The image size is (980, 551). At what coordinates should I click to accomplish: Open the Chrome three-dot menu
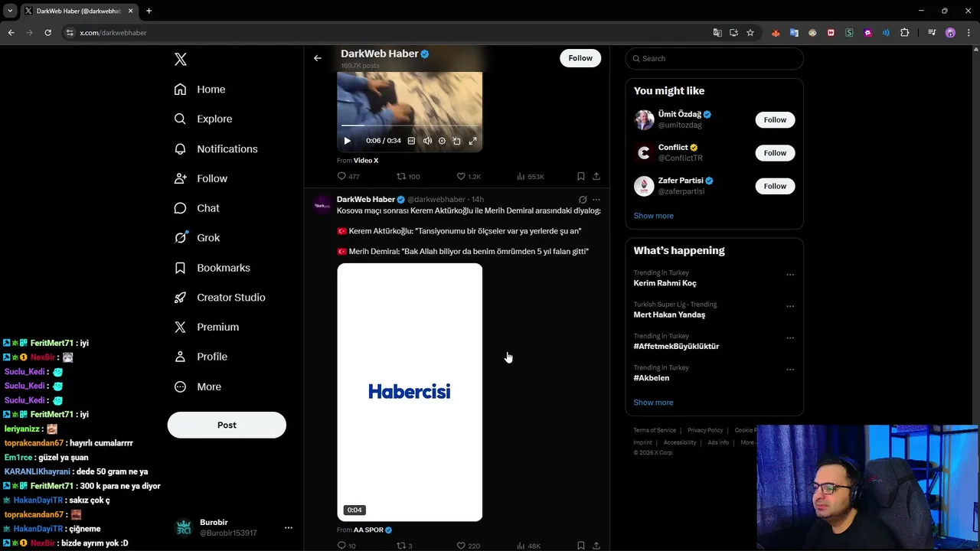[x=969, y=33]
